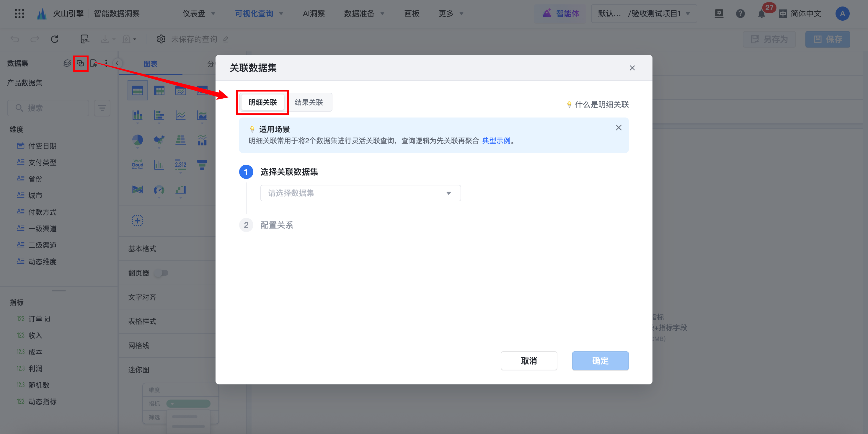Open the notifications bell icon
This screenshot has width=868, height=434.
click(x=761, y=14)
